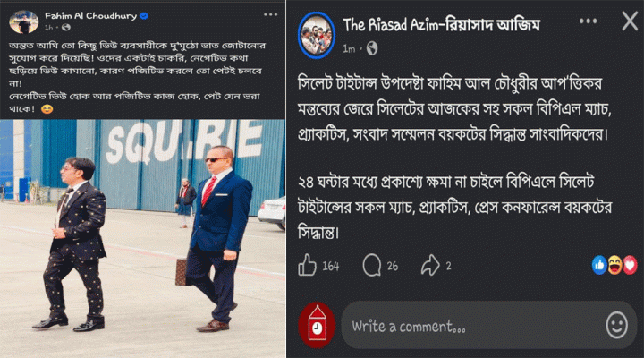Click your red commenter avatar
644x358 pixels.
pos(317,325)
